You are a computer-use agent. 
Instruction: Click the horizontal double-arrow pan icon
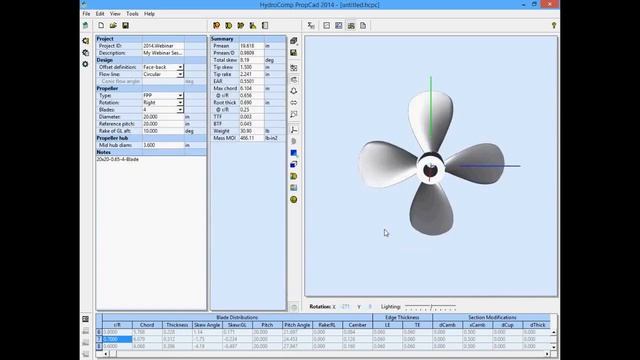point(293,102)
